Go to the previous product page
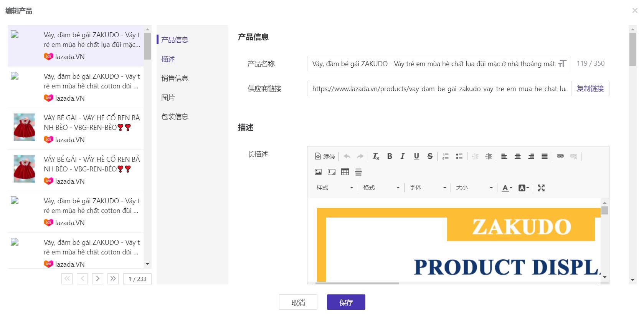Image resolution: width=644 pixels, height=319 pixels. coord(83,279)
